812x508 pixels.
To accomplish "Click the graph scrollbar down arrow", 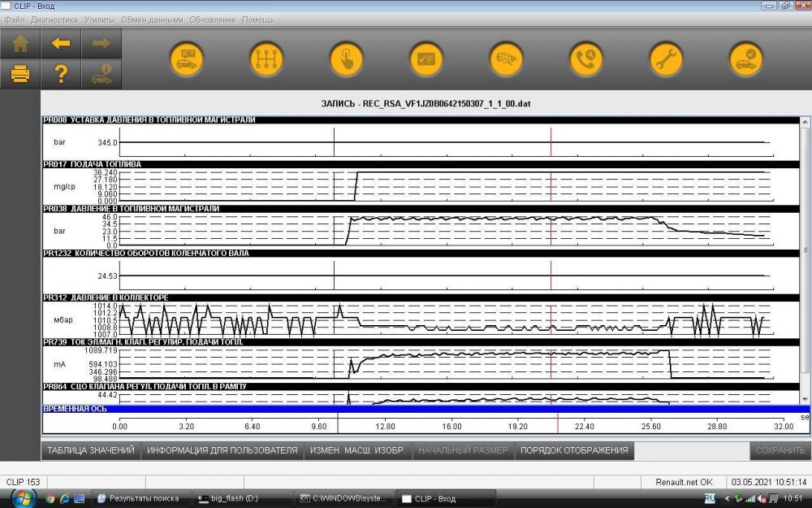I will [x=805, y=399].
